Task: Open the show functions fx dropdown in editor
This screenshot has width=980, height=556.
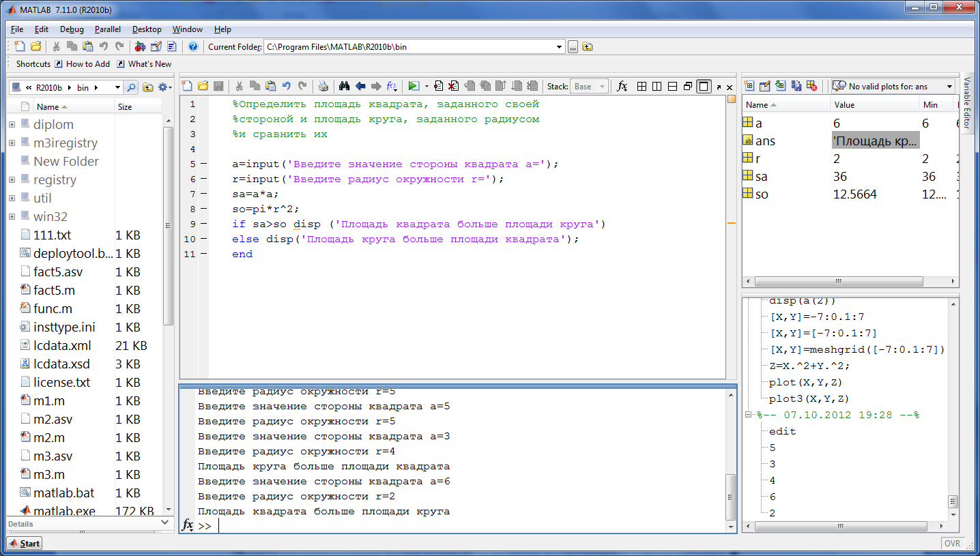Action: [x=392, y=86]
